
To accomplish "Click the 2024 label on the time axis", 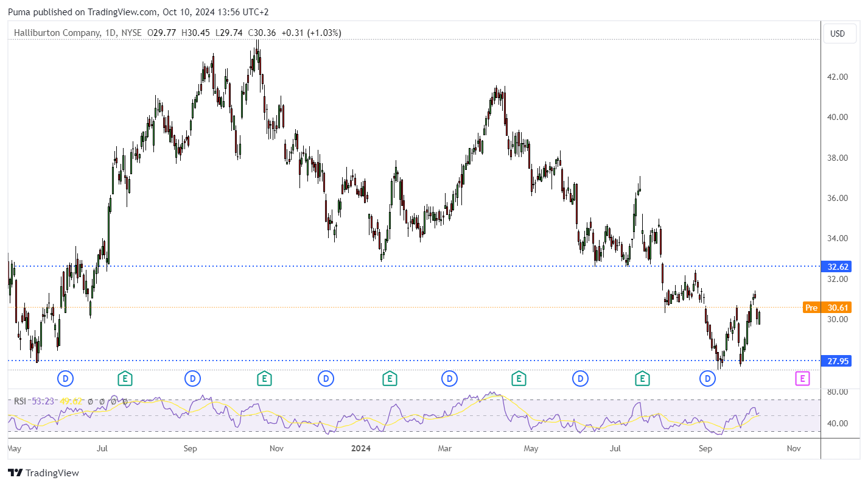I will (x=362, y=448).
